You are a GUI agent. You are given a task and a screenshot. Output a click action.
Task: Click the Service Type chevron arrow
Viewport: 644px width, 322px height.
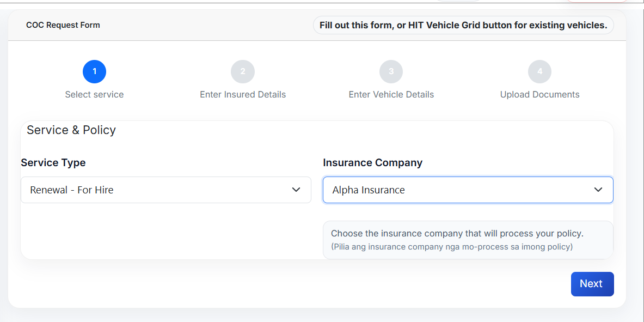pyautogui.click(x=296, y=190)
